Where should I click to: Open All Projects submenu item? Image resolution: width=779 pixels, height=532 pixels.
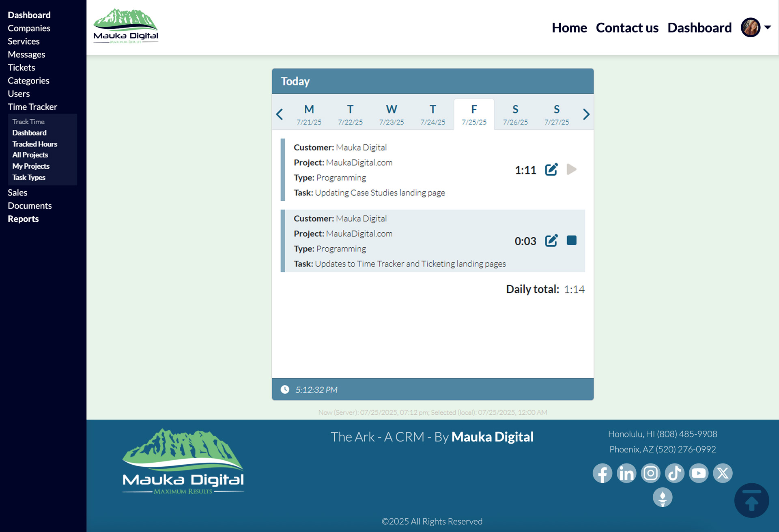[x=30, y=155]
